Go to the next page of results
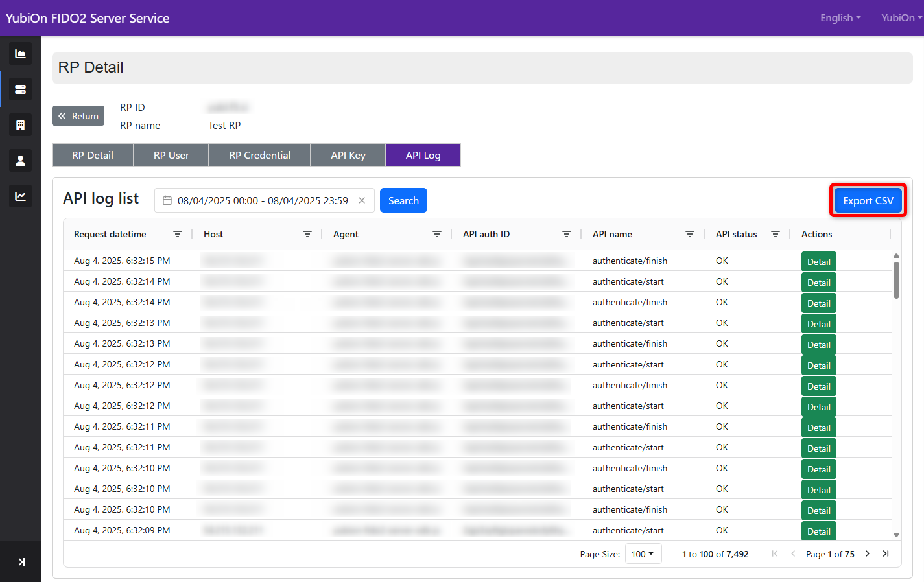Screen dimensions: 924x582 click(868, 553)
